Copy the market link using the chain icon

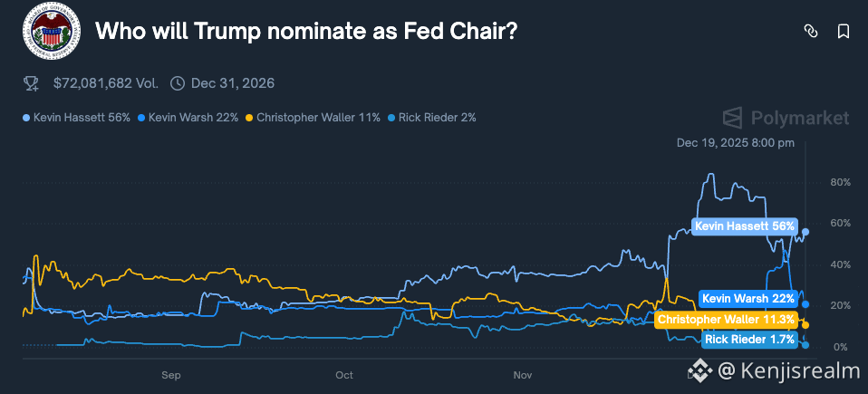[x=811, y=32]
